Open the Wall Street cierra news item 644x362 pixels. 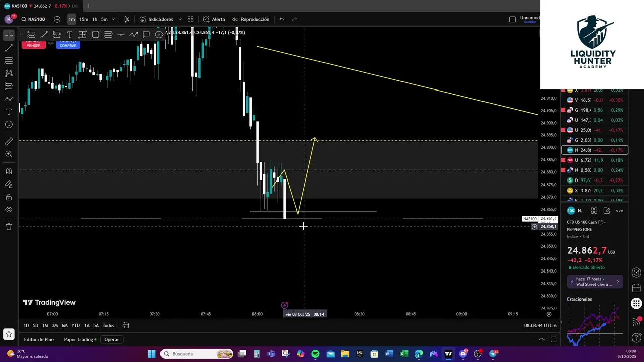tap(595, 282)
